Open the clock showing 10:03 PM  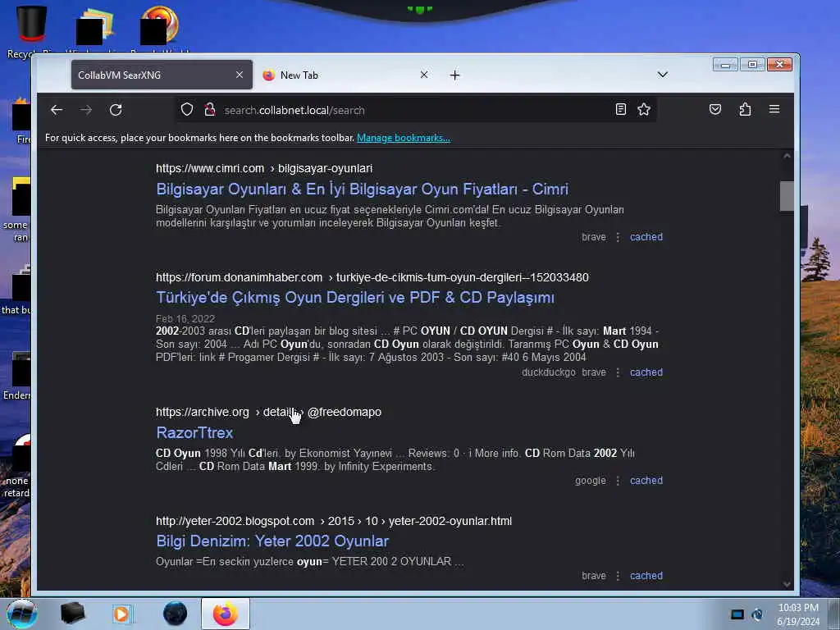[798, 614]
